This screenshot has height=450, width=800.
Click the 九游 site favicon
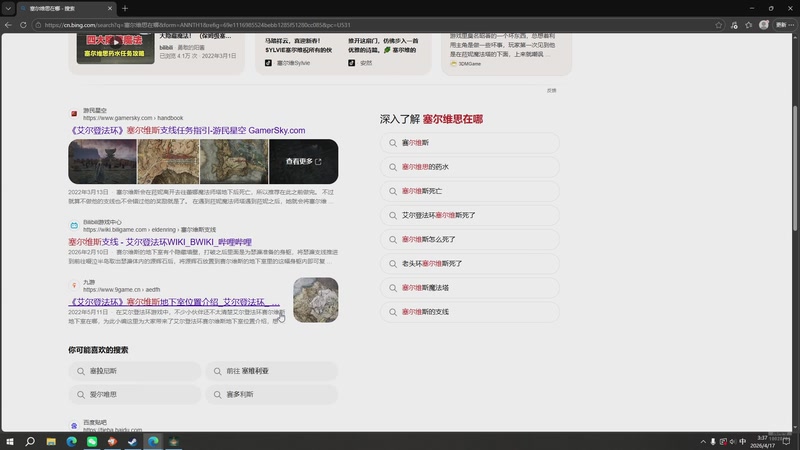(x=74, y=285)
